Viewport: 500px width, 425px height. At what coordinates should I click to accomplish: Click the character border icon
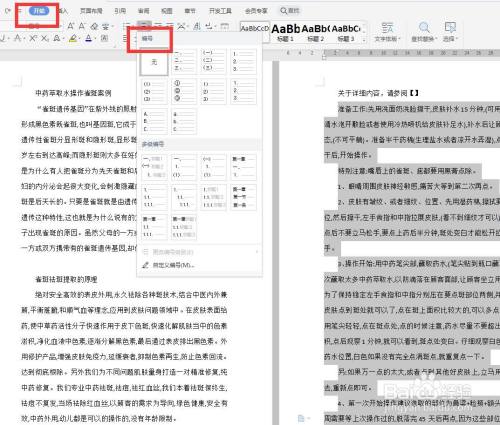click(x=104, y=38)
